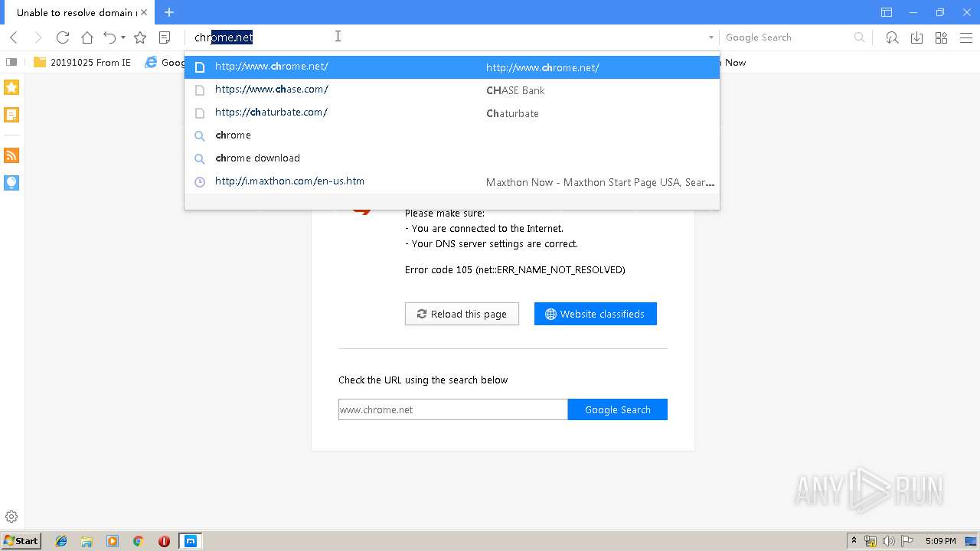Close the 'Unable to resolve domain' tab

tap(143, 12)
